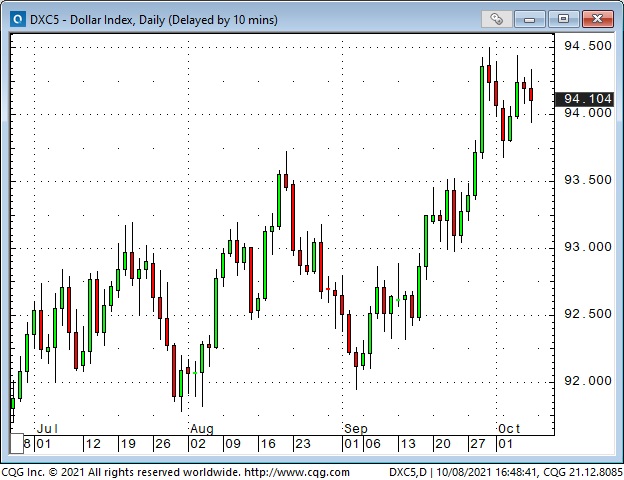Image resolution: width=624 pixels, height=480 pixels.
Task: Click date 20 on the time axis
Action: [x=443, y=443]
